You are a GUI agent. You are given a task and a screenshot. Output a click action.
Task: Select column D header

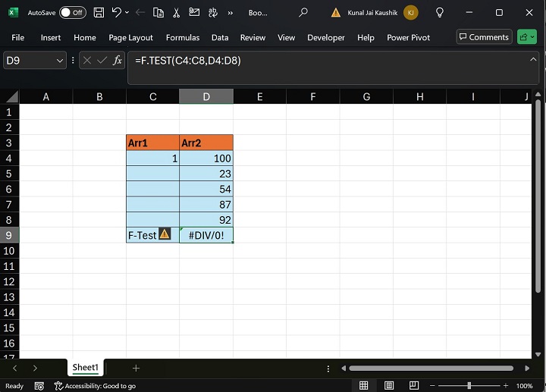point(206,96)
